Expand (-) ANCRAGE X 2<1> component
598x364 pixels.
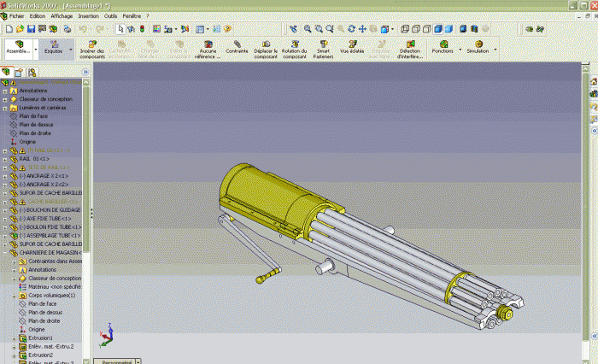pos(5,176)
